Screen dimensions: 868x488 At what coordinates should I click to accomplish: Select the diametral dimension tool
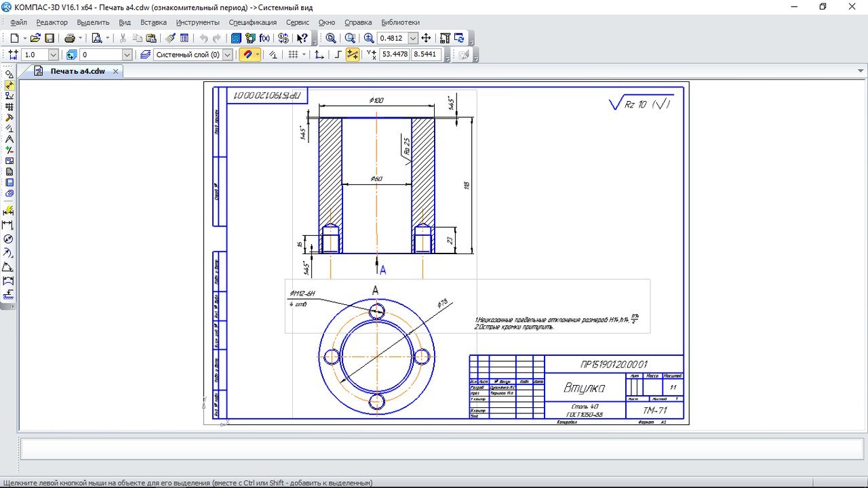[x=8, y=239]
